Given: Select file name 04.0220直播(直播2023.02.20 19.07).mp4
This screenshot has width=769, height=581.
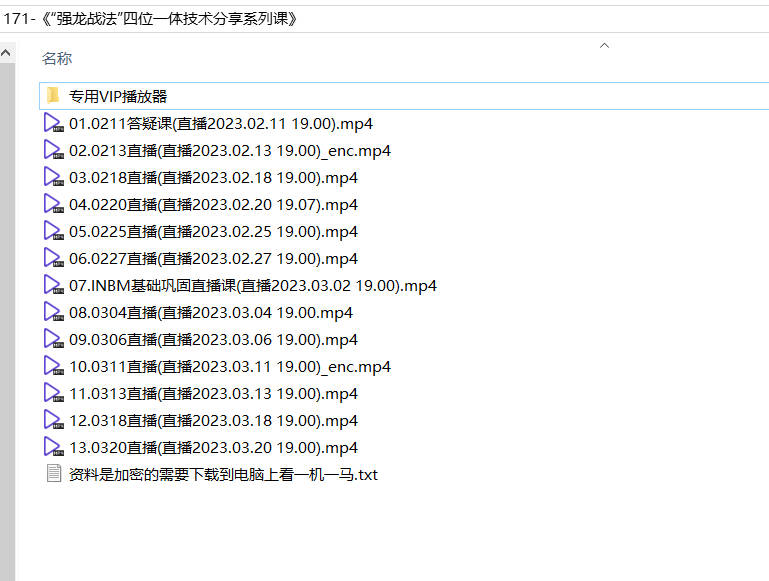Looking at the screenshot, I should click(213, 204).
